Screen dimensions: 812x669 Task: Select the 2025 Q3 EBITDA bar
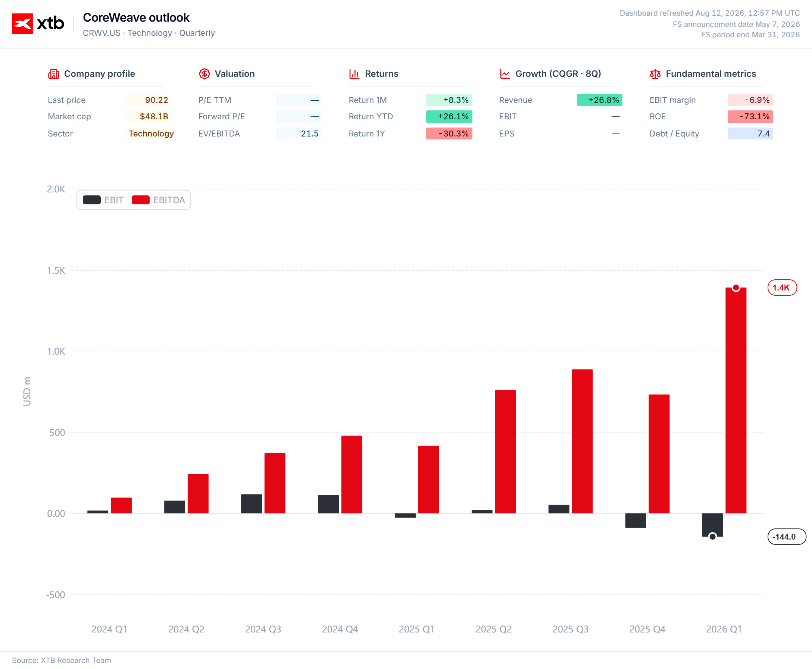582,441
